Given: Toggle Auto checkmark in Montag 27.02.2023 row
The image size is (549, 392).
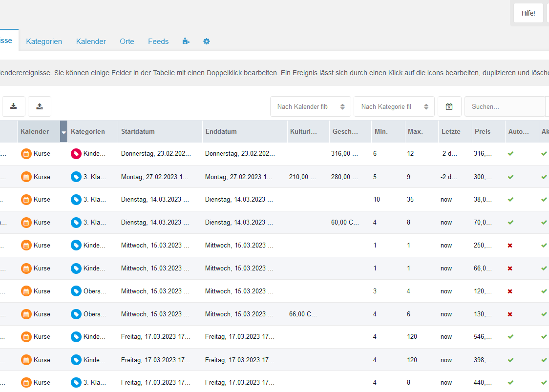Looking at the screenshot, I should 510,177.
